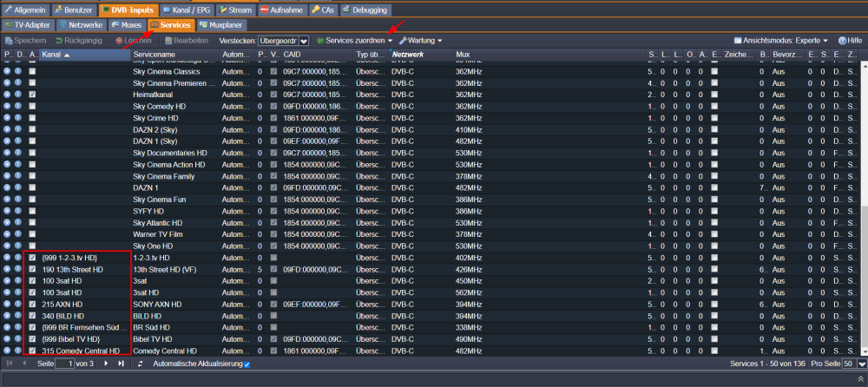
Task: Switch to Allgemein tab
Action: (x=26, y=10)
